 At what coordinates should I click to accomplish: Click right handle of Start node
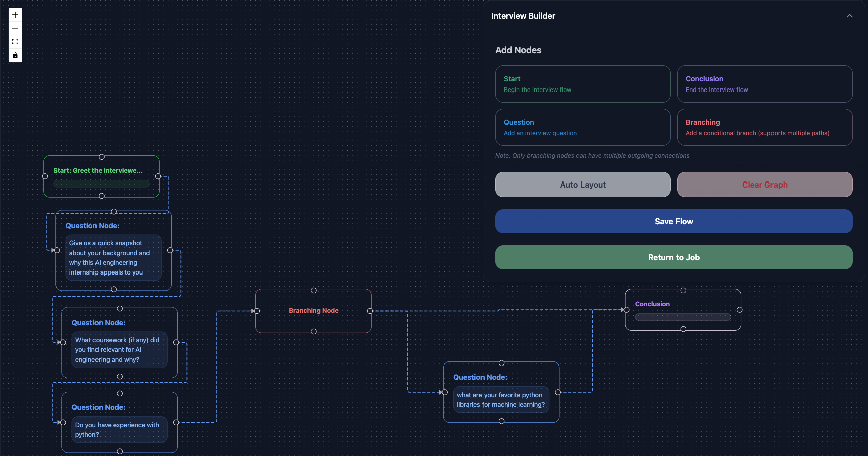[158, 176]
